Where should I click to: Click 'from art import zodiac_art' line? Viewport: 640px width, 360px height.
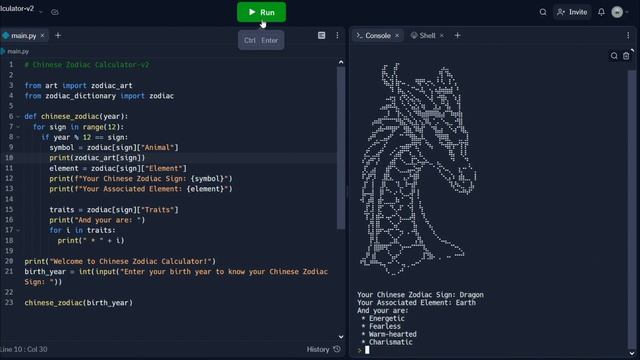(x=78, y=86)
